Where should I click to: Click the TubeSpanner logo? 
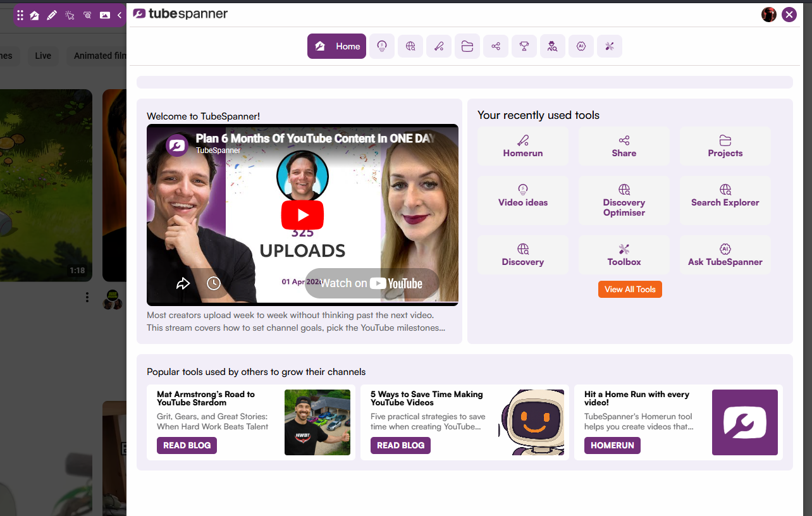coord(180,14)
